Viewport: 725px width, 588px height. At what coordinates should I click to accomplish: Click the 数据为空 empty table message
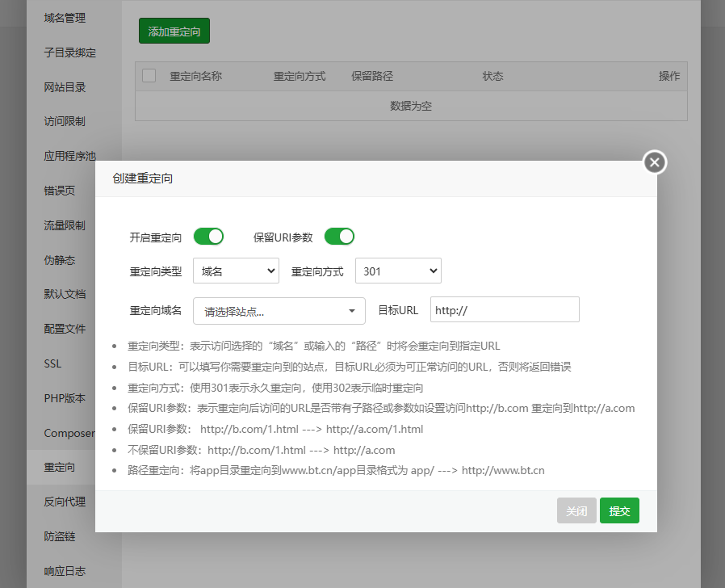[x=411, y=106]
